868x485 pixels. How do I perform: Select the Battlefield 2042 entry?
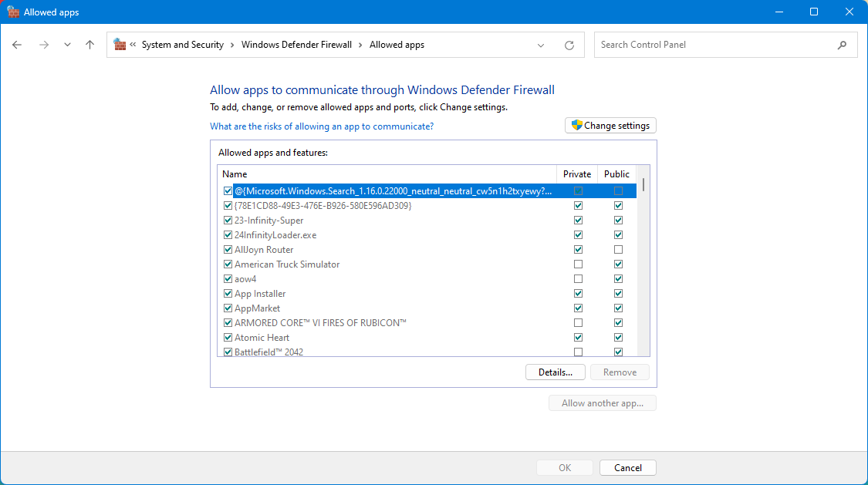click(269, 352)
